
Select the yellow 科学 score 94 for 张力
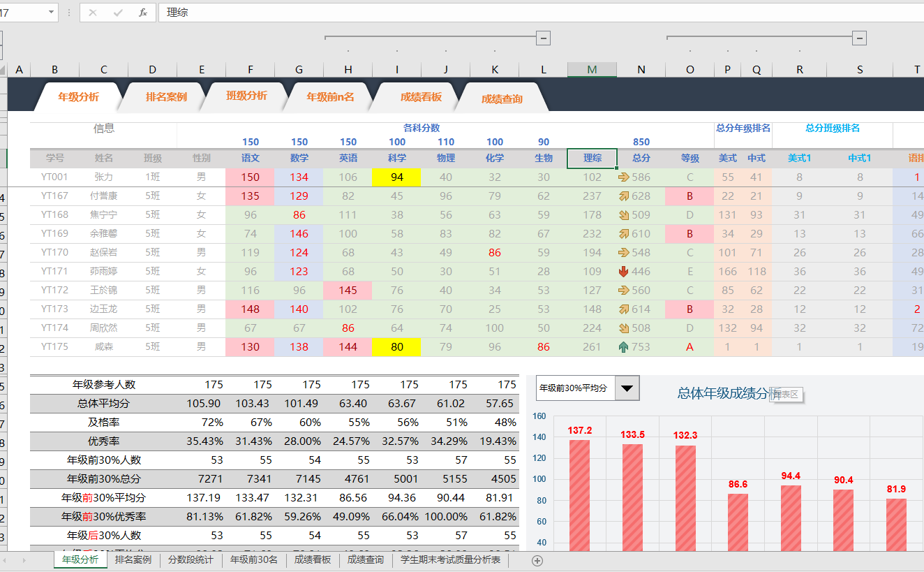point(396,177)
